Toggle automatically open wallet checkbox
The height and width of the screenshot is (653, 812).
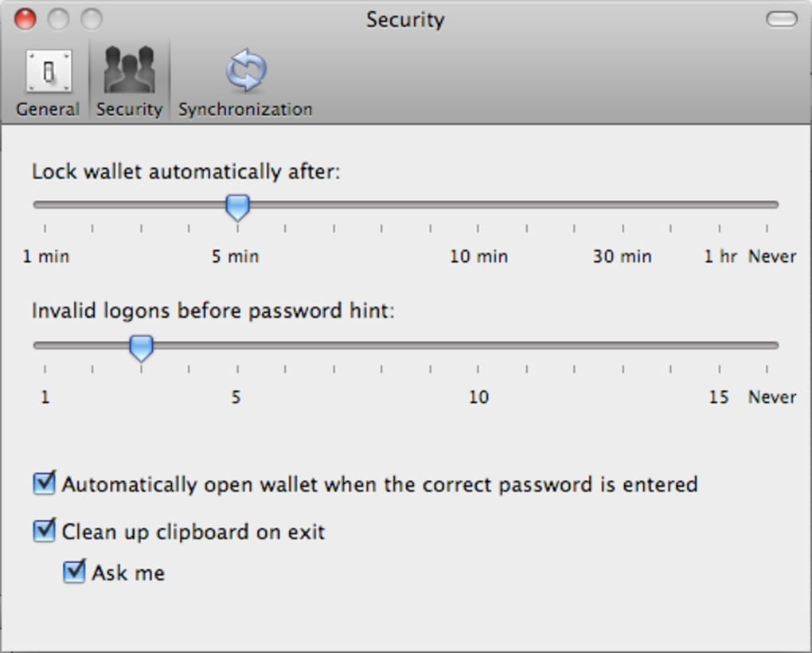45,483
